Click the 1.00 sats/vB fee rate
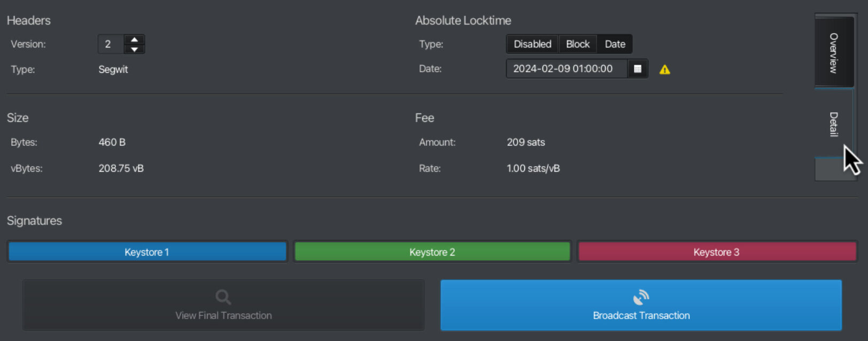868x341 pixels. pyautogui.click(x=533, y=168)
